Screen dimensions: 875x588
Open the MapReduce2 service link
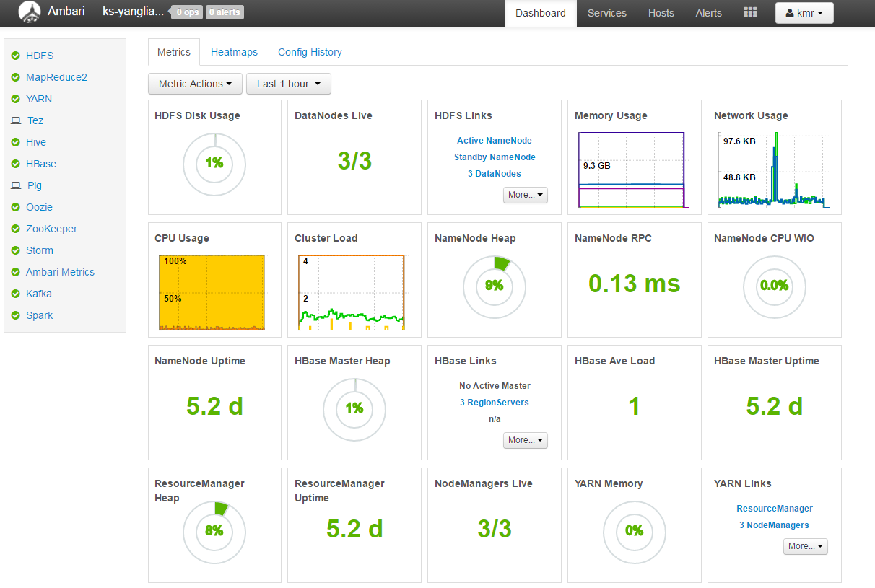tap(56, 77)
